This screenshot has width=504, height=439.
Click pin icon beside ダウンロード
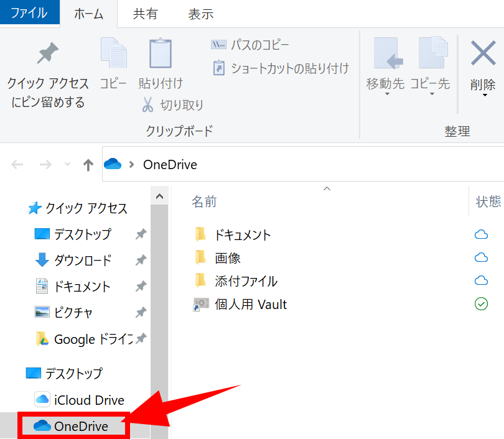(x=141, y=260)
